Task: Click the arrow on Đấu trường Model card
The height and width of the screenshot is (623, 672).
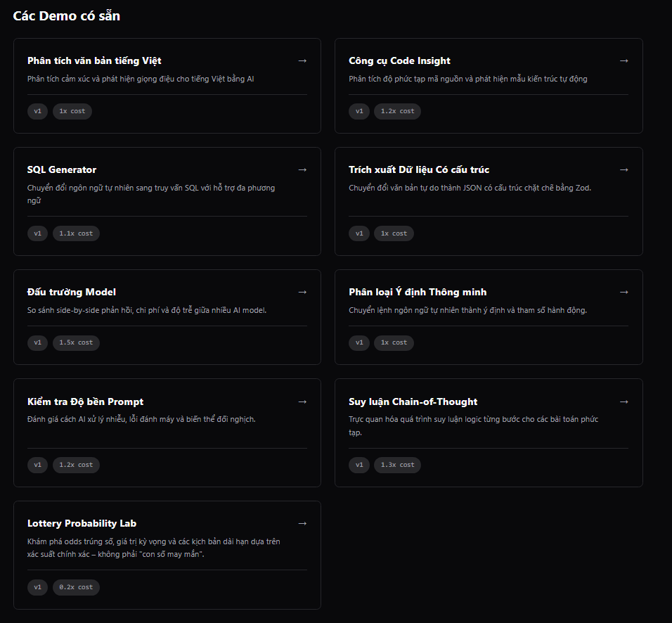Action: 302,292
